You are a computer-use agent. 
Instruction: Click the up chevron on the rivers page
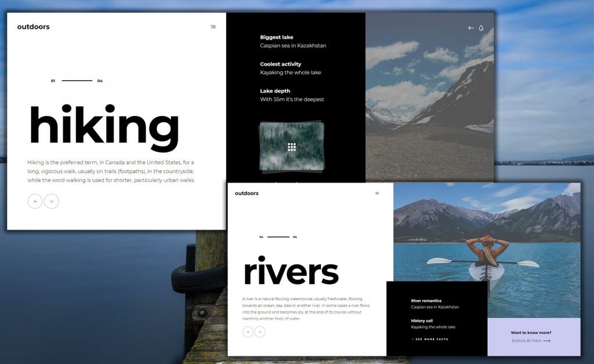(247, 332)
